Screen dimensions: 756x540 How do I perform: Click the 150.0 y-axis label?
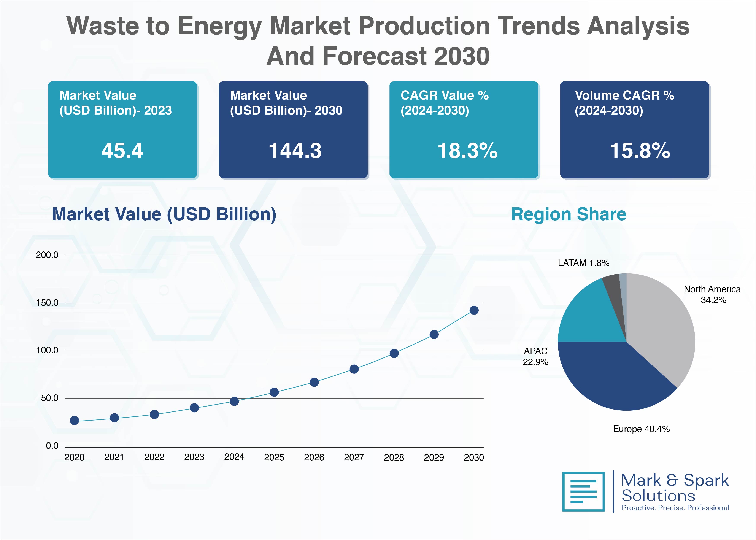click(47, 303)
